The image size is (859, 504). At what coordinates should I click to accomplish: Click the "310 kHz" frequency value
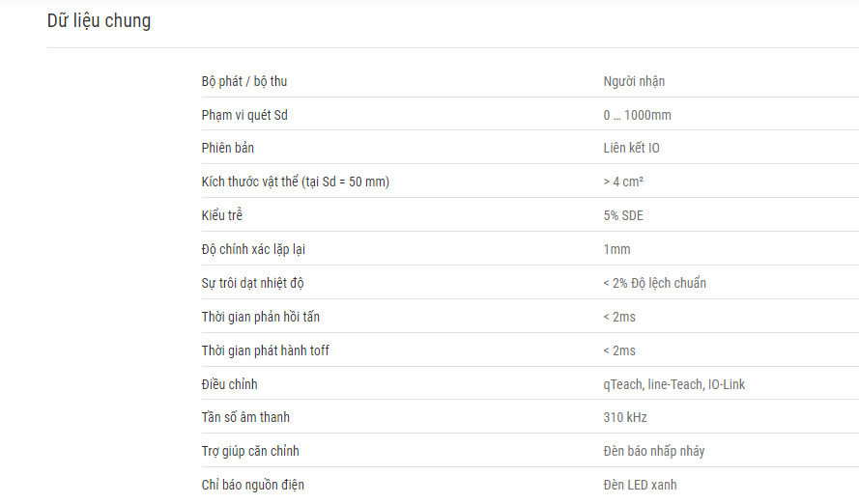624,417
